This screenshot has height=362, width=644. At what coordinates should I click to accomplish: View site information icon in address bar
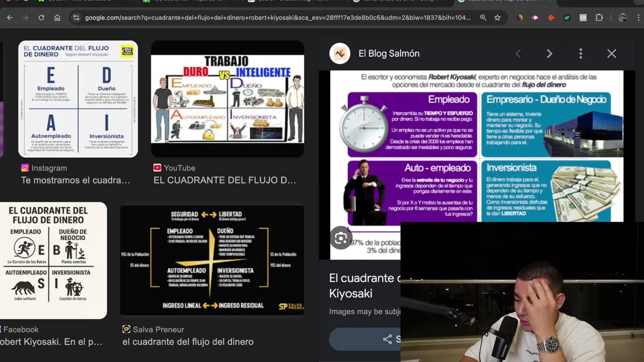click(x=76, y=18)
